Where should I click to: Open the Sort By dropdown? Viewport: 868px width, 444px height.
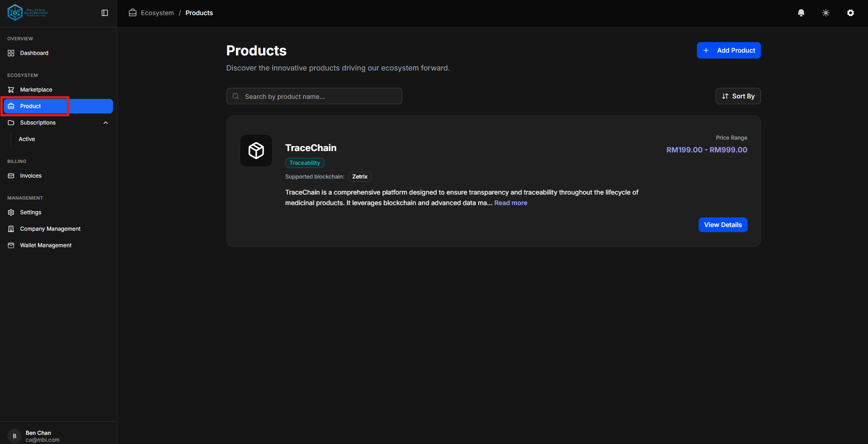[x=738, y=96]
